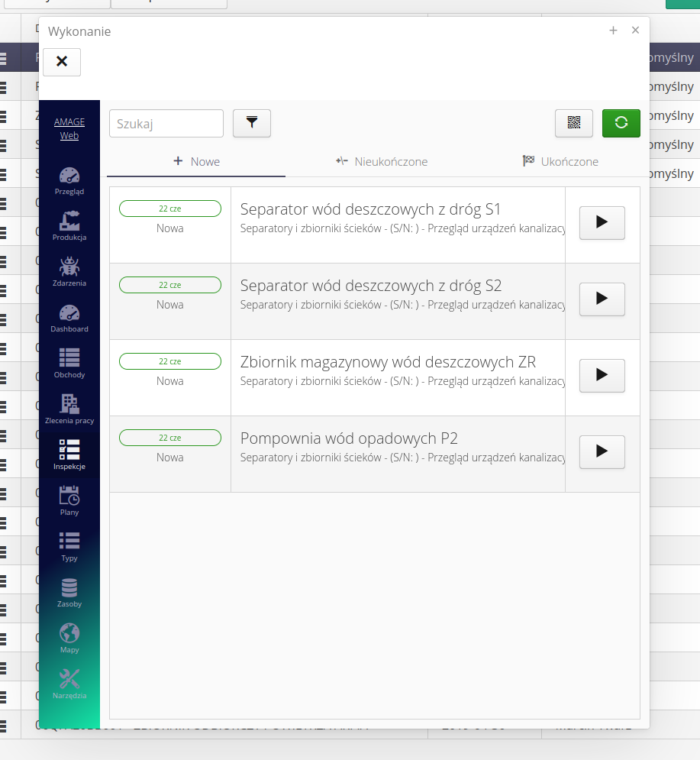700x760 pixels.
Task: Click the QR code scanner button
Action: tap(574, 123)
